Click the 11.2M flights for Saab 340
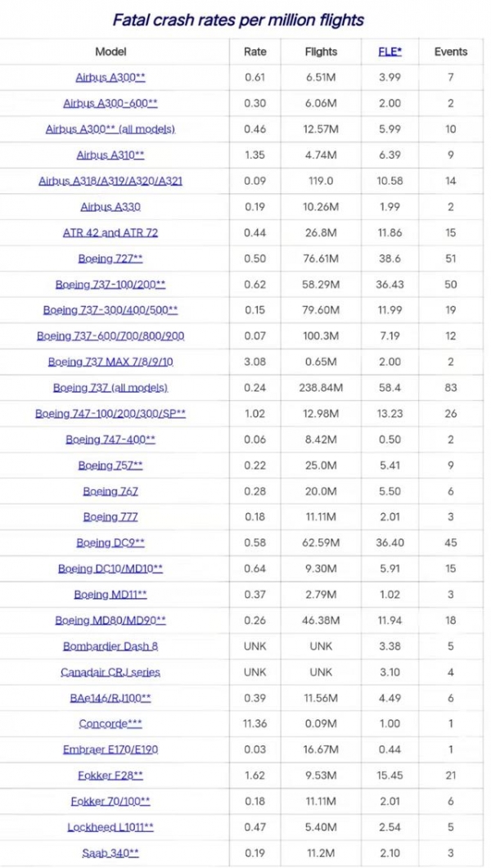The height and width of the screenshot is (868, 491). 321,853
